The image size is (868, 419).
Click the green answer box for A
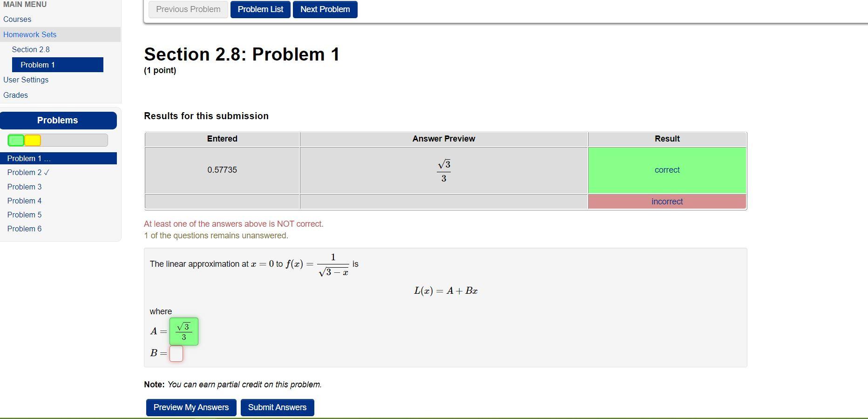(x=183, y=331)
